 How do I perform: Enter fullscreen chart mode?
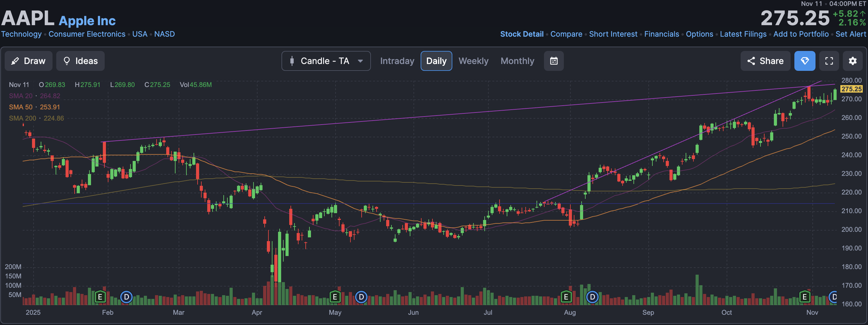click(829, 61)
